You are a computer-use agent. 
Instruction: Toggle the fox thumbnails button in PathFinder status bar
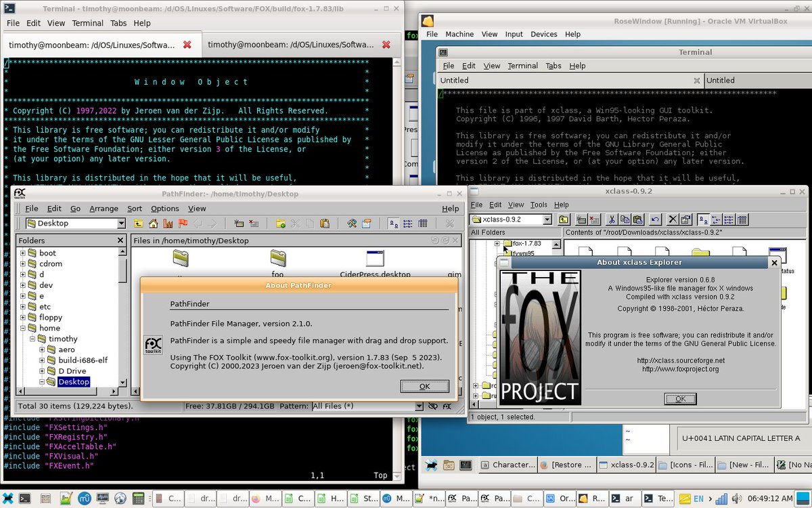coord(447,406)
